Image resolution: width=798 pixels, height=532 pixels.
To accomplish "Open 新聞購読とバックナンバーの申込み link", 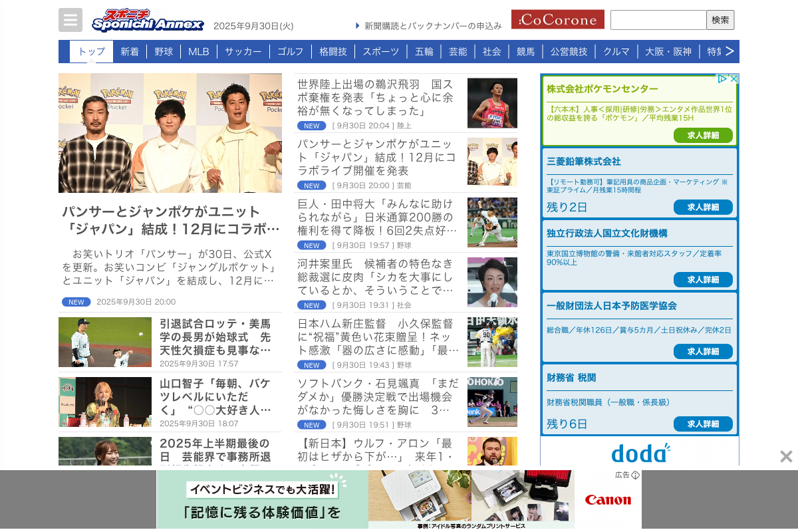I will [432, 26].
